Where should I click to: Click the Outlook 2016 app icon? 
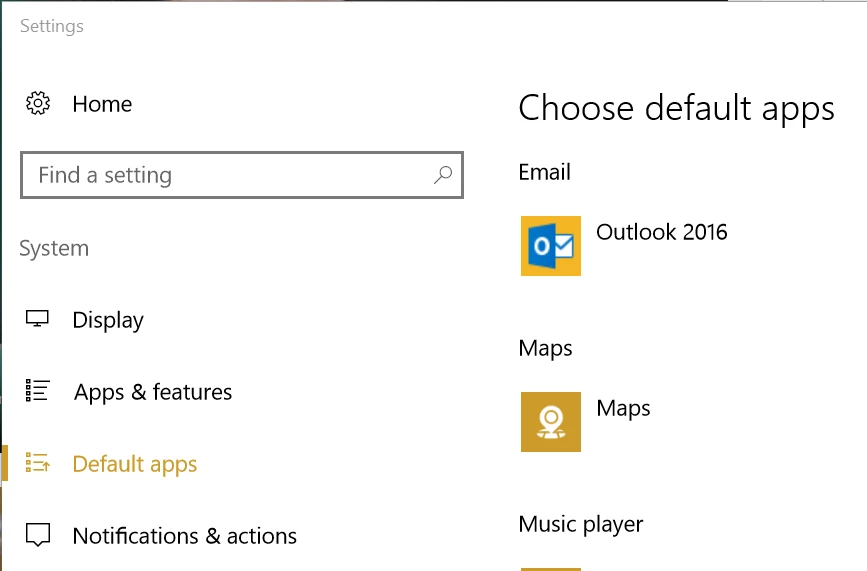[551, 245]
